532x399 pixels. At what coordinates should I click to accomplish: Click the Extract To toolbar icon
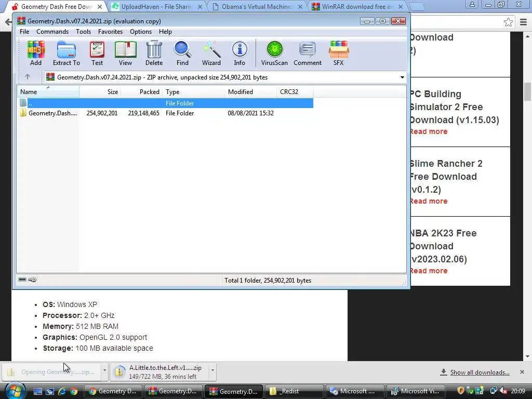[x=66, y=53]
